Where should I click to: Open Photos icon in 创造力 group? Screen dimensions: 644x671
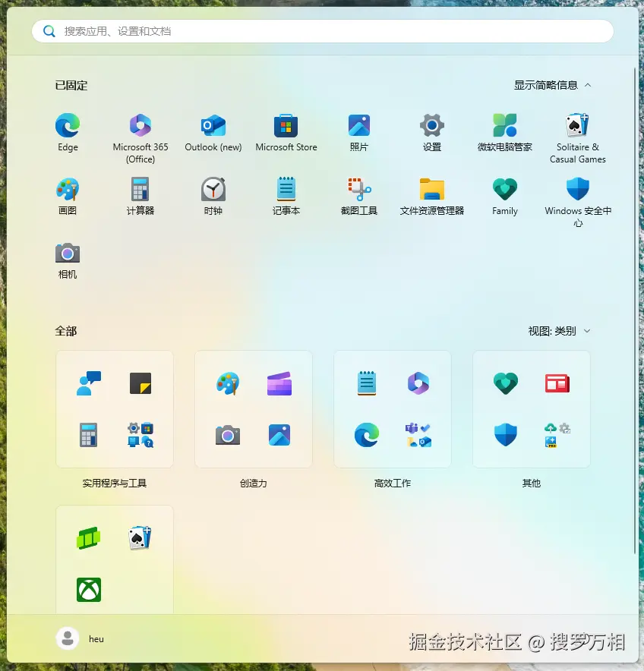point(279,435)
